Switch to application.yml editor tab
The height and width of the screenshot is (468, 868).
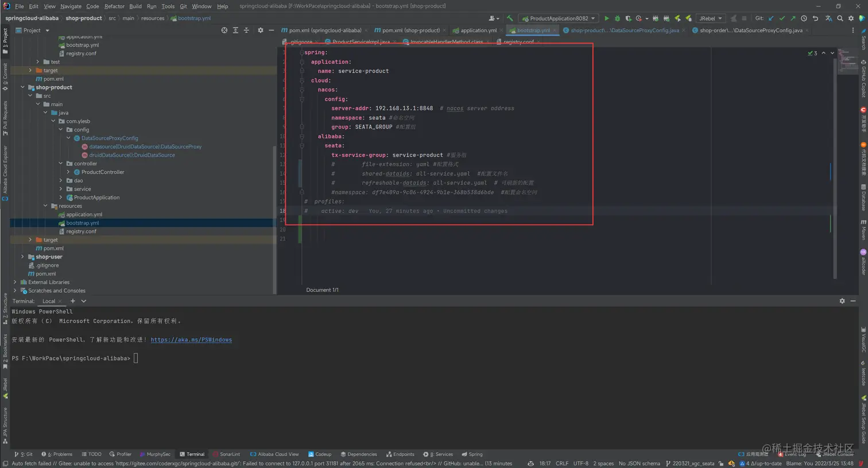(x=474, y=30)
